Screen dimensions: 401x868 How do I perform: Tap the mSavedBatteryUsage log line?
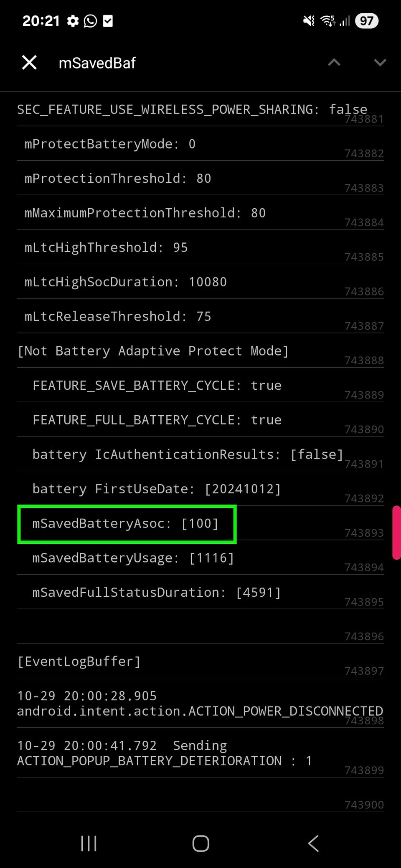(133, 558)
